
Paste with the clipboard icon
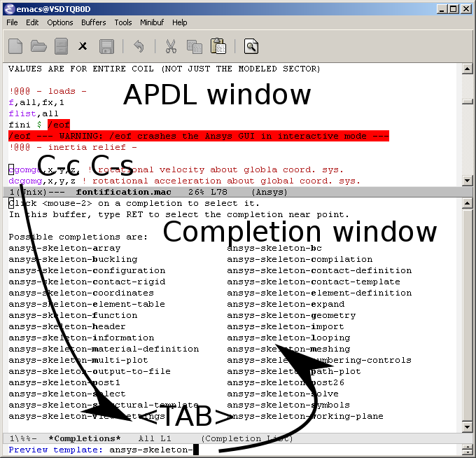[x=218, y=46]
